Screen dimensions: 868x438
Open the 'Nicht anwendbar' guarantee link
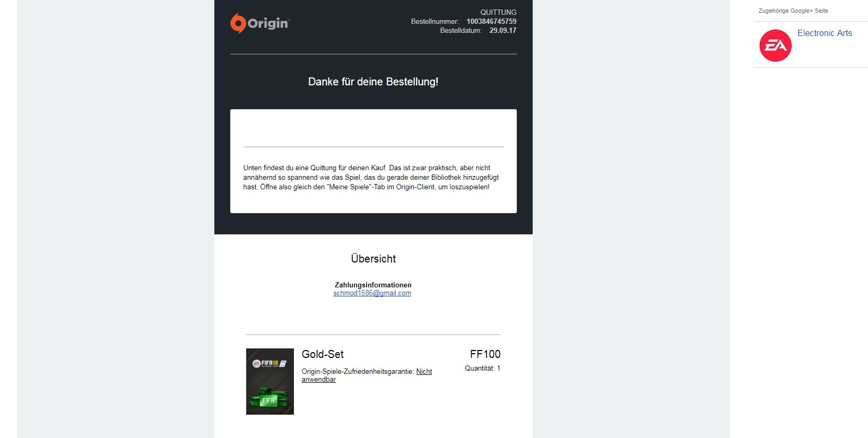[367, 375]
